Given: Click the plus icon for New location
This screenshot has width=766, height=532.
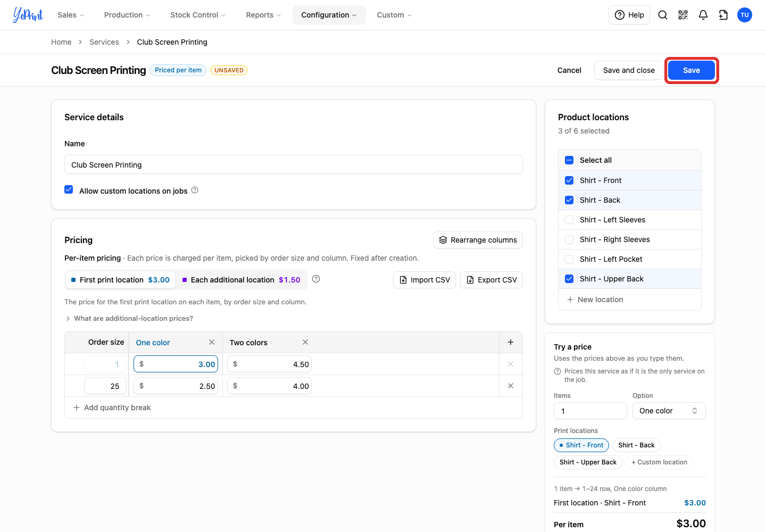Looking at the screenshot, I should pos(570,300).
